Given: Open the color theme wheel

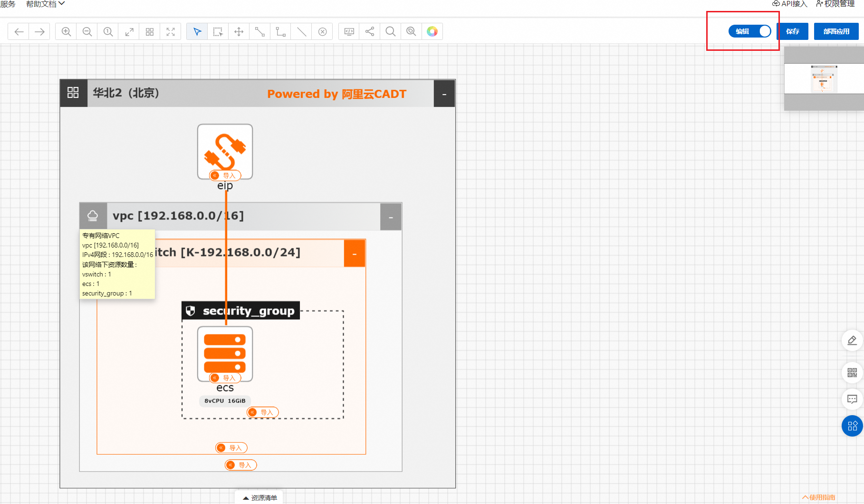Looking at the screenshot, I should (x=432, y=32).
